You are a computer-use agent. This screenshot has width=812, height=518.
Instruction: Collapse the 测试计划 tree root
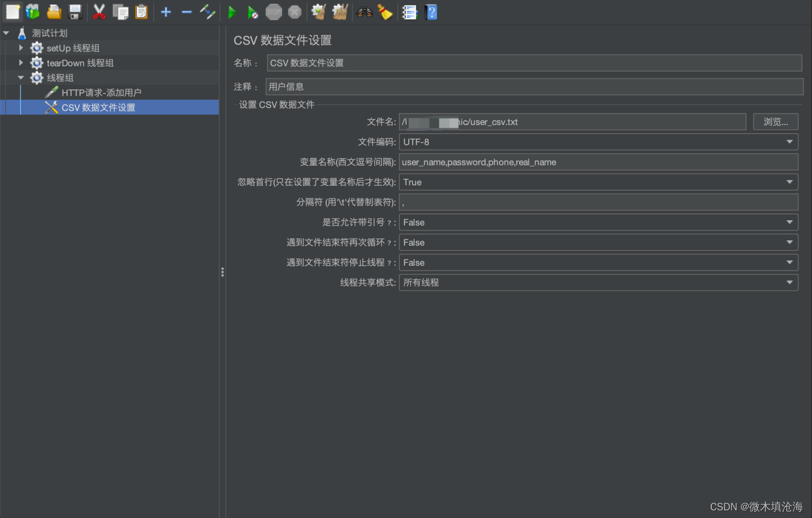click(6, 33)
